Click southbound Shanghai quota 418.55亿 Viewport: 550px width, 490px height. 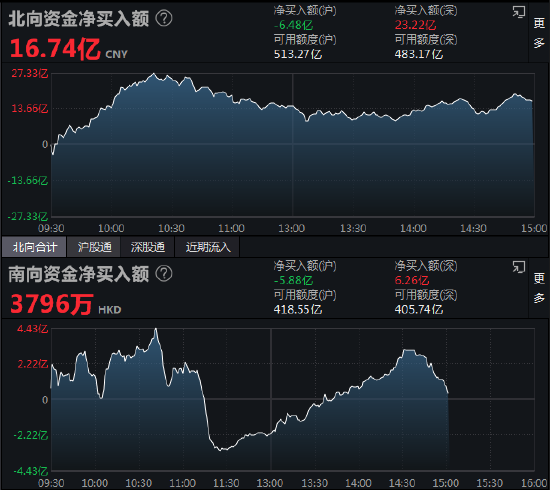[298, 310]
